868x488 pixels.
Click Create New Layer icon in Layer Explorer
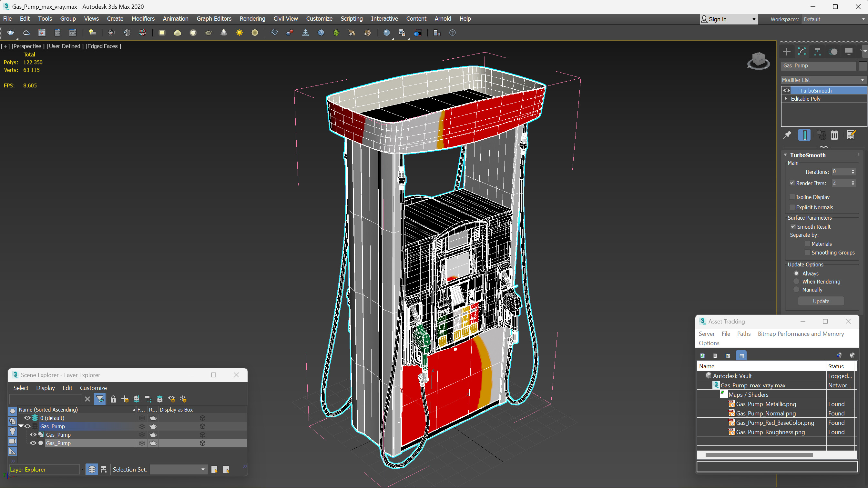[x=125, y=399]
